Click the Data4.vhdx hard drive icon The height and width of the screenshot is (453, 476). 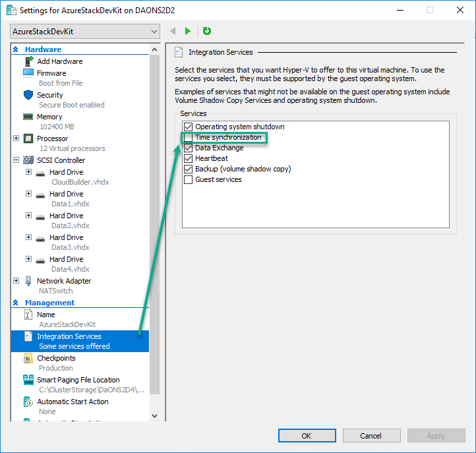40,261
